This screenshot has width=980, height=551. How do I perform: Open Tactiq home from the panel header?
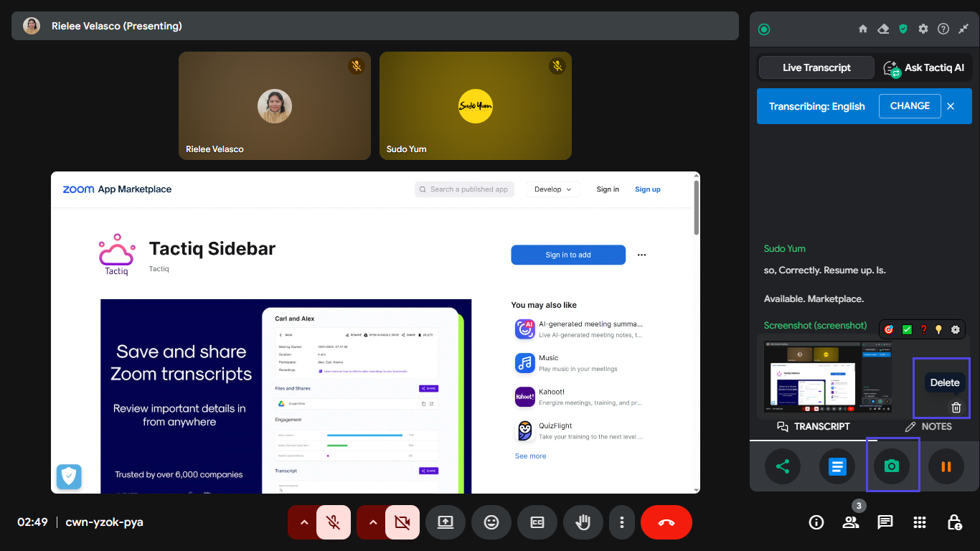point(863,29)
